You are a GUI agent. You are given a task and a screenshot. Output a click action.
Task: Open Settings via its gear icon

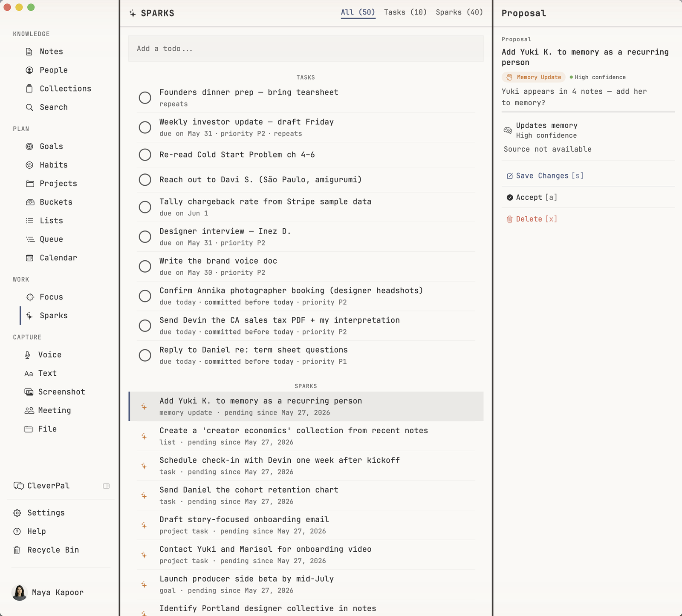17,513
